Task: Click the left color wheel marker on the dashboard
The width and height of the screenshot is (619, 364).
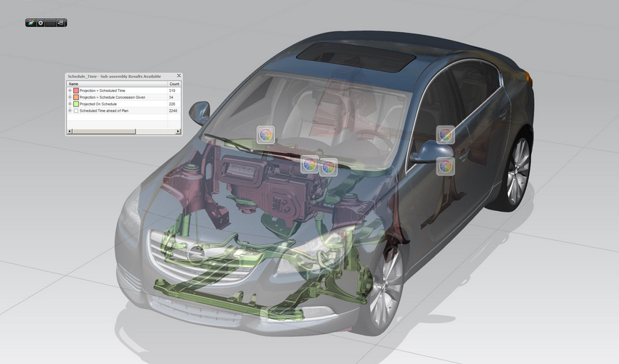Action: click(x=310, y=164)
